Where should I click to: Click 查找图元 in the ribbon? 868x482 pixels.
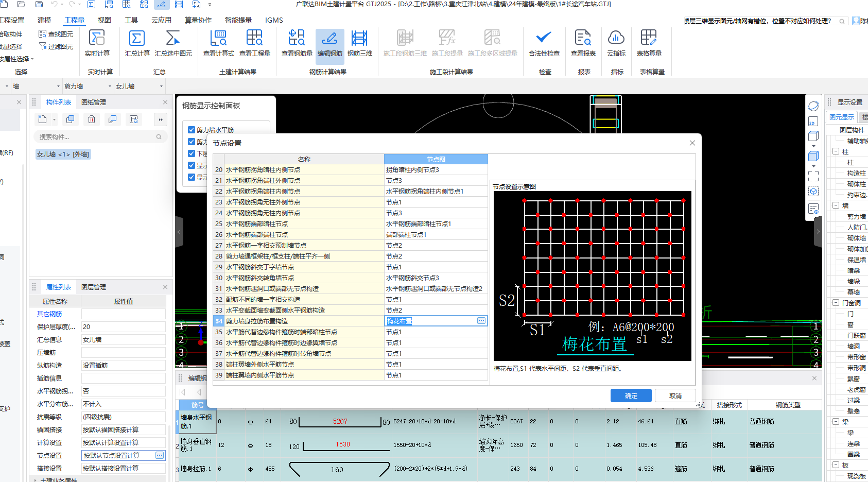(56, 34)
